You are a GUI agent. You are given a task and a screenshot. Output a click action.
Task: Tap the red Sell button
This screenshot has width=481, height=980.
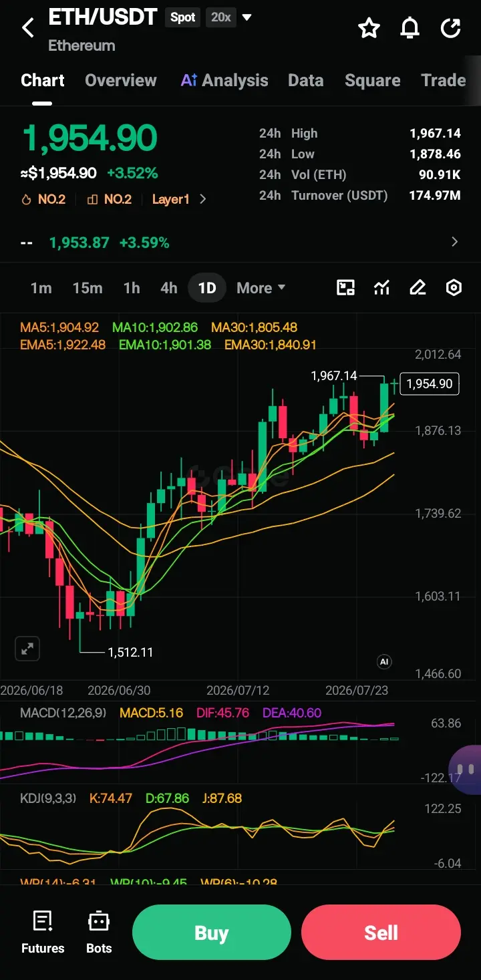tap(381, 933)
